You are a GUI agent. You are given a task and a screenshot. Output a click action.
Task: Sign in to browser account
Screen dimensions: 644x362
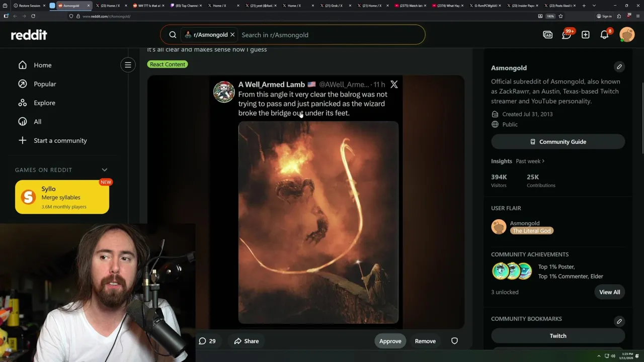(604, 16)
